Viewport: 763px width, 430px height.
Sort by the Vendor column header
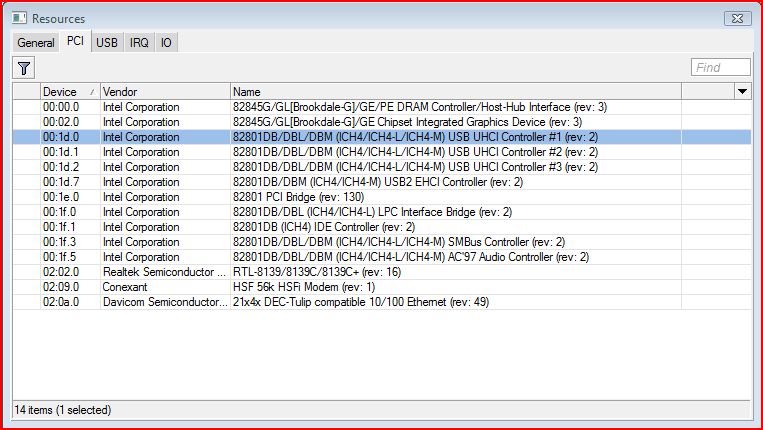(x=165, y=91)
